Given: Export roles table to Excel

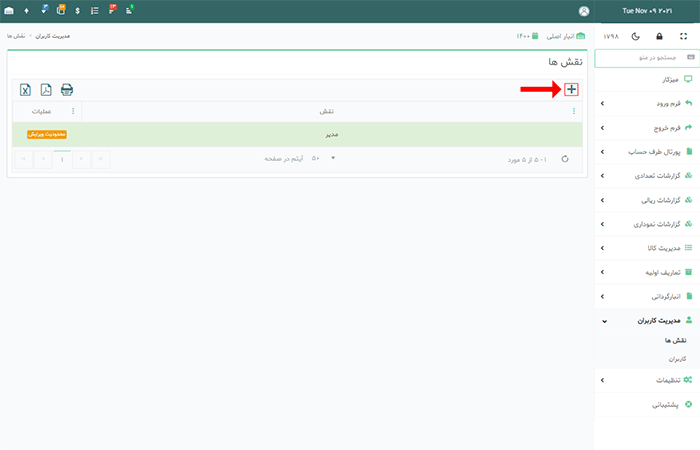Looking at the screenshot, I should [x=25, y=90].
